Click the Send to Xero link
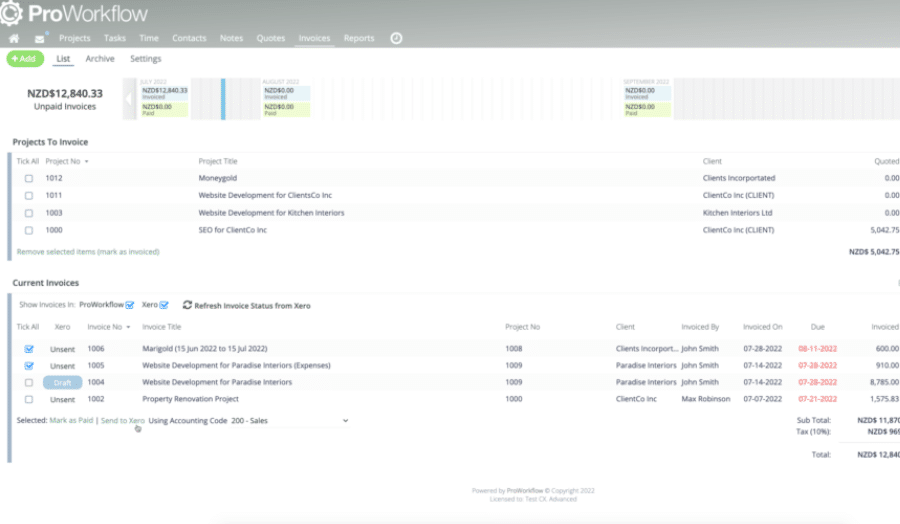The image size is (900, 524). tap(123, 421)
